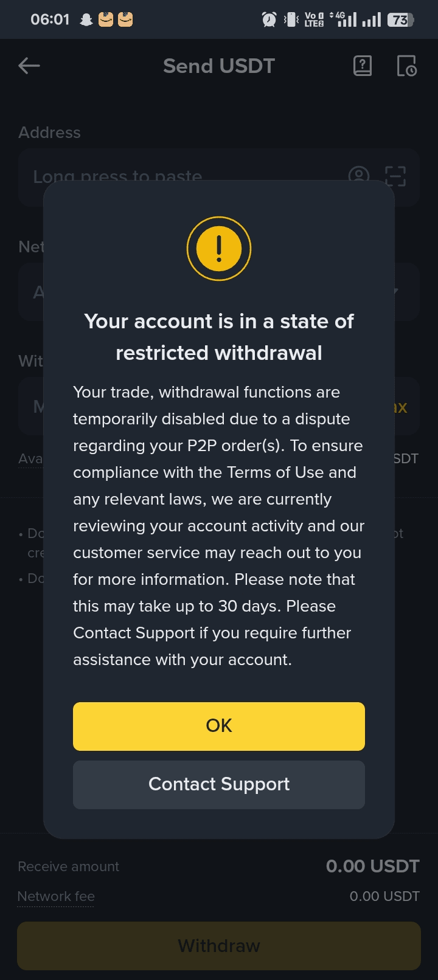Screen dimensions: 438x980
Task: Tap the 06:01 clock time
Action: [50, 20]
